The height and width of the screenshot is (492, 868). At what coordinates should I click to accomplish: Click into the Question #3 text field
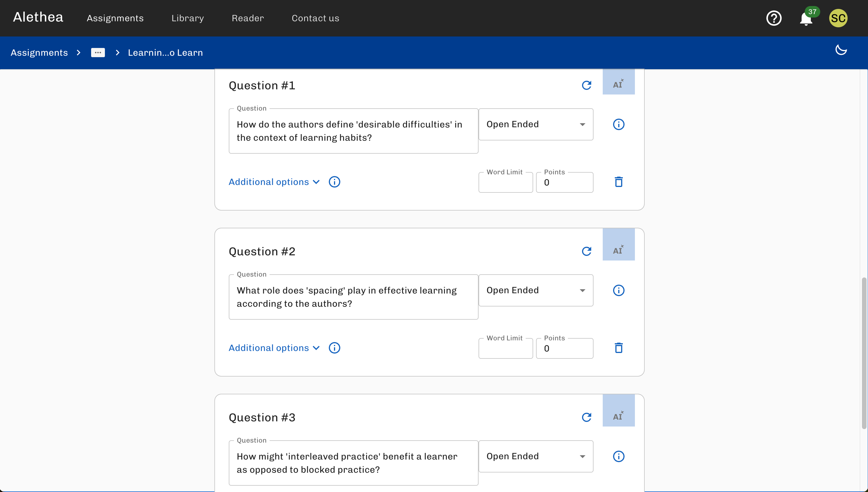click(x=353, y=463)
